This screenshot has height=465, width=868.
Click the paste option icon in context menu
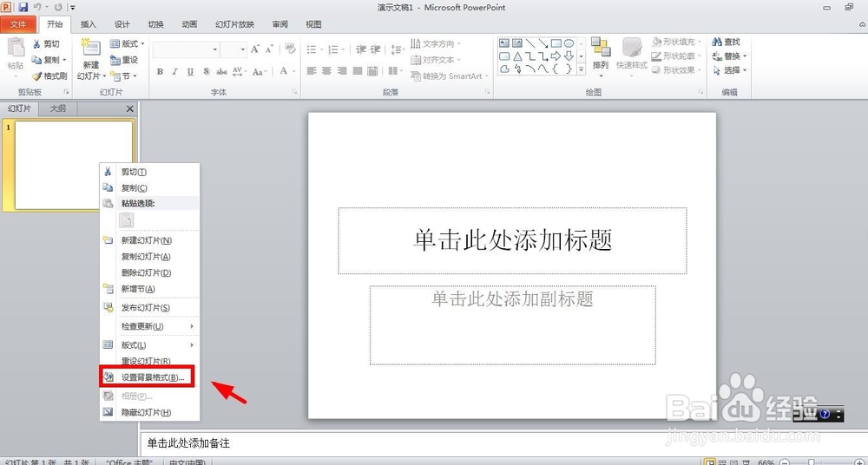click(x=126, y=220)
